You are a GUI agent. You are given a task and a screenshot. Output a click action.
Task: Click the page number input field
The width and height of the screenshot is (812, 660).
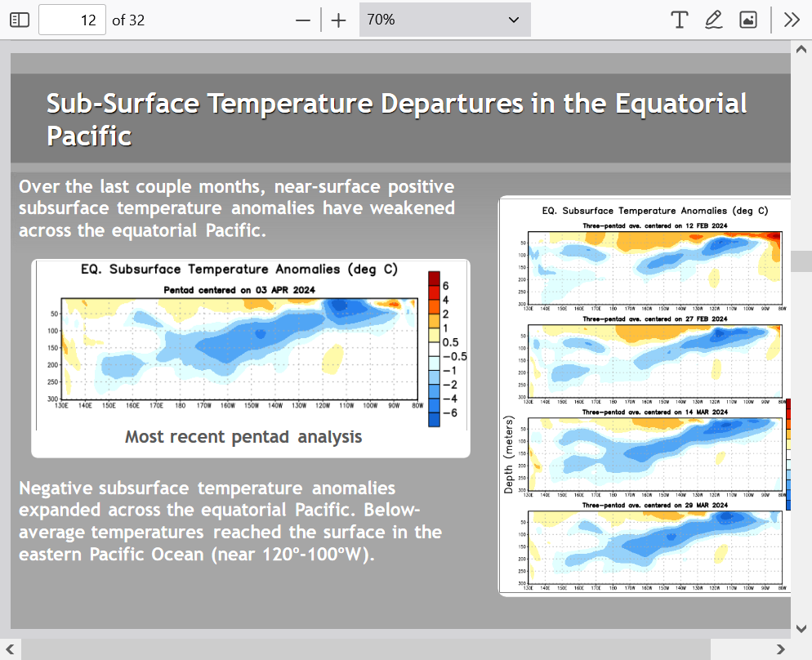[x=72, y=20]
